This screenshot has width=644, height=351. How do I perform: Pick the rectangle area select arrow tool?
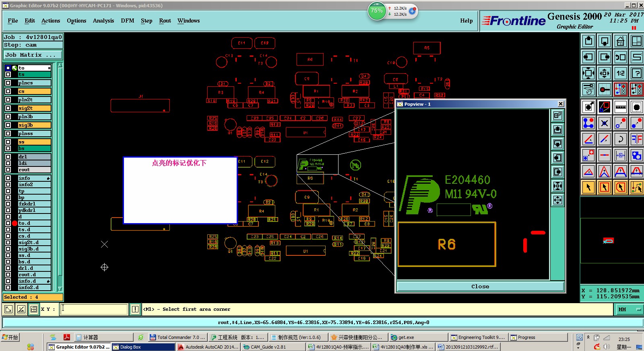[604, 187]
